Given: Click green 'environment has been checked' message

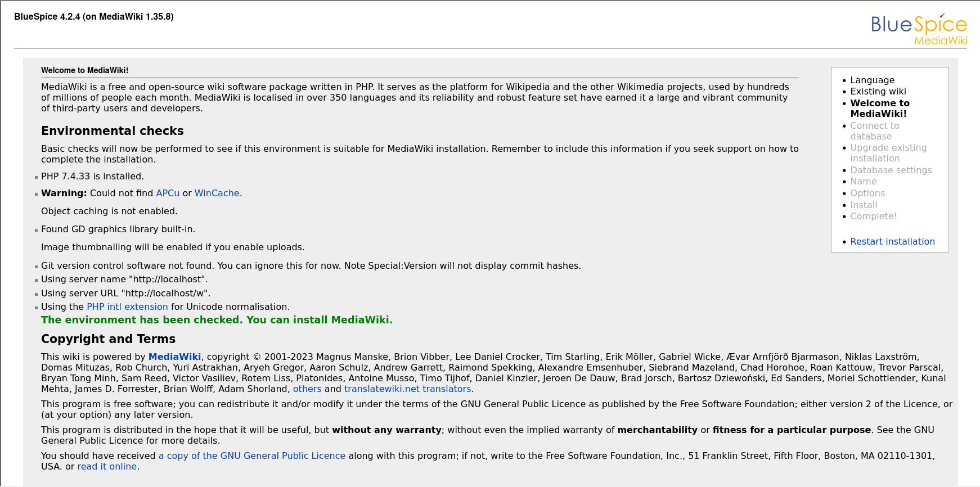Looking at the screenshot, I should coord(217,319).
